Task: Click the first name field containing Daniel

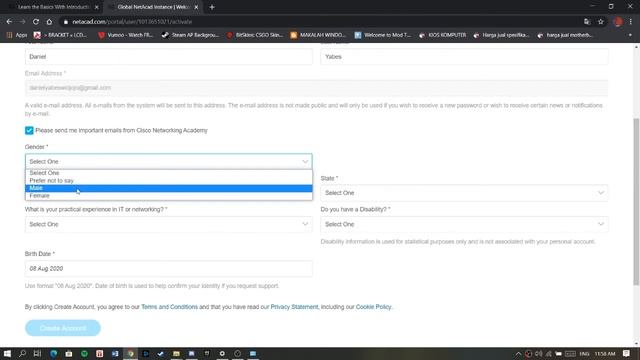Action: pyautogui.click(x=169, y=57)
